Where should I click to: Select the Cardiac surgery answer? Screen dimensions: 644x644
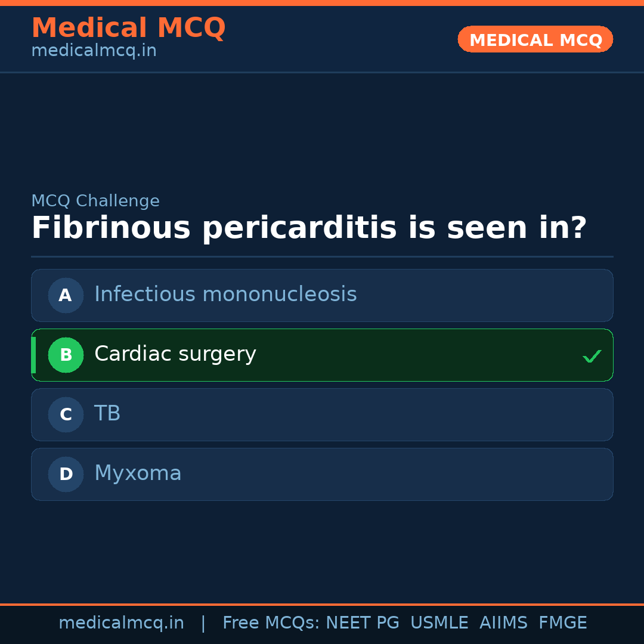coord(175,354)
